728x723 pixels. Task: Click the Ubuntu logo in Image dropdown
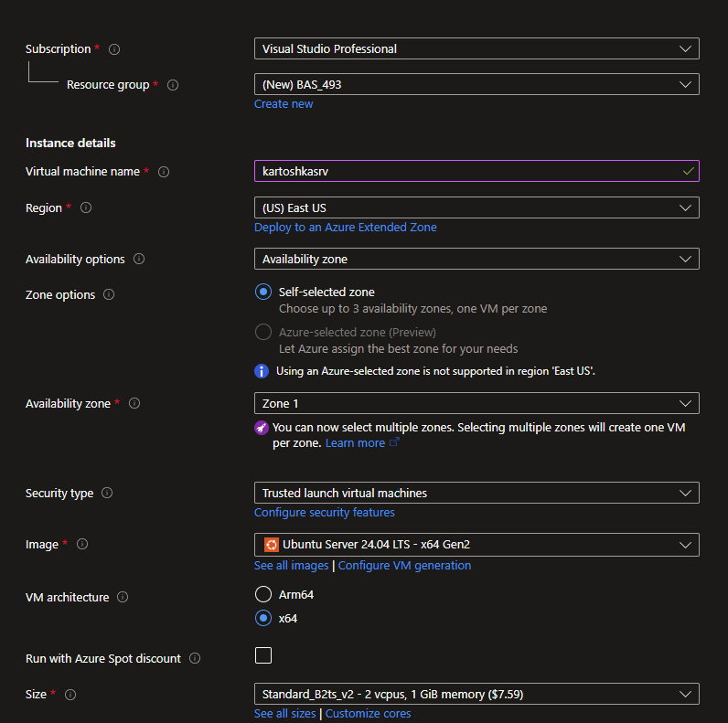[x=271, y=545]
